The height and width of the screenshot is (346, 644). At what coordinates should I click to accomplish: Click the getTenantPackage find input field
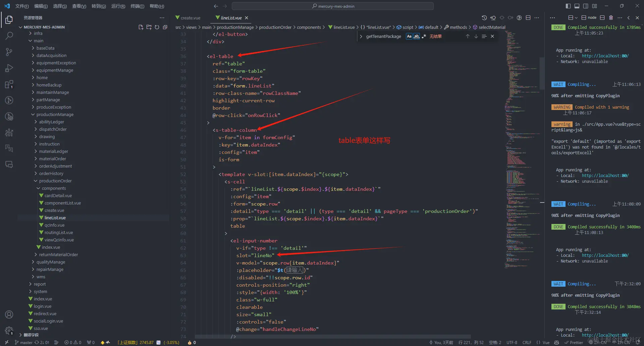click(384, 36)
